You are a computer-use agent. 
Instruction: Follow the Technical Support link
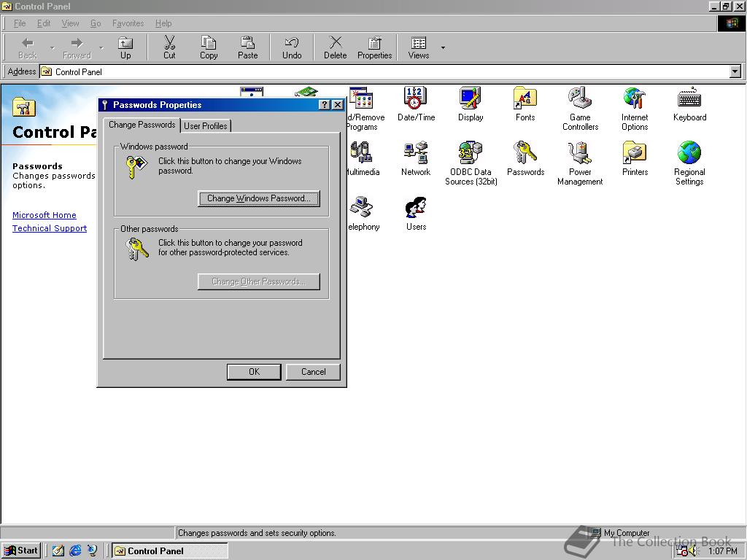click(x=50, y=228)
